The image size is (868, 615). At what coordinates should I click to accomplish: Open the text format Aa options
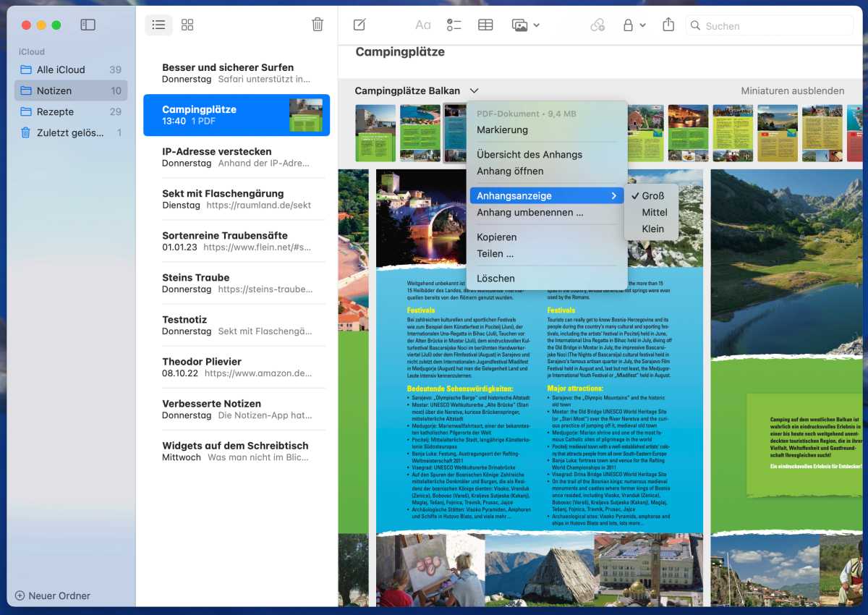[x=423, y=25]
